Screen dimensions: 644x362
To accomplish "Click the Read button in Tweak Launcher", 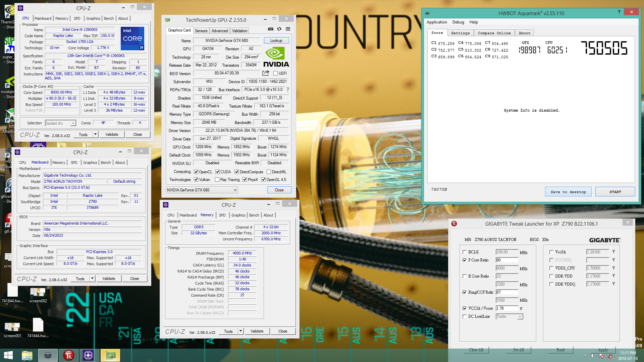I will tap(560, 350).
